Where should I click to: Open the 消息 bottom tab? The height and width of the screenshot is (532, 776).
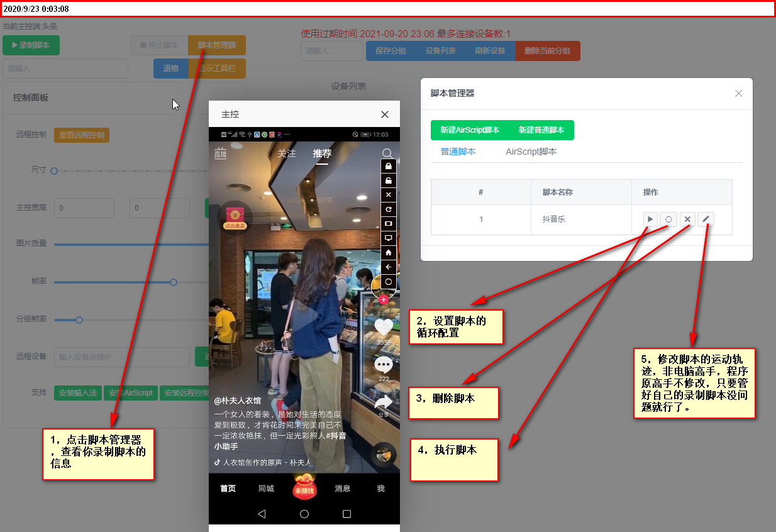click(343, 489)
